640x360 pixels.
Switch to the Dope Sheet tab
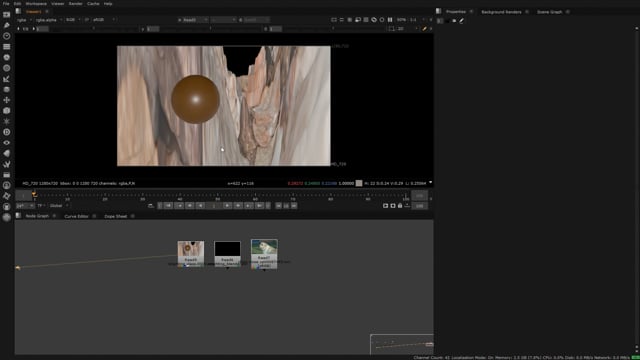[116, 216]
